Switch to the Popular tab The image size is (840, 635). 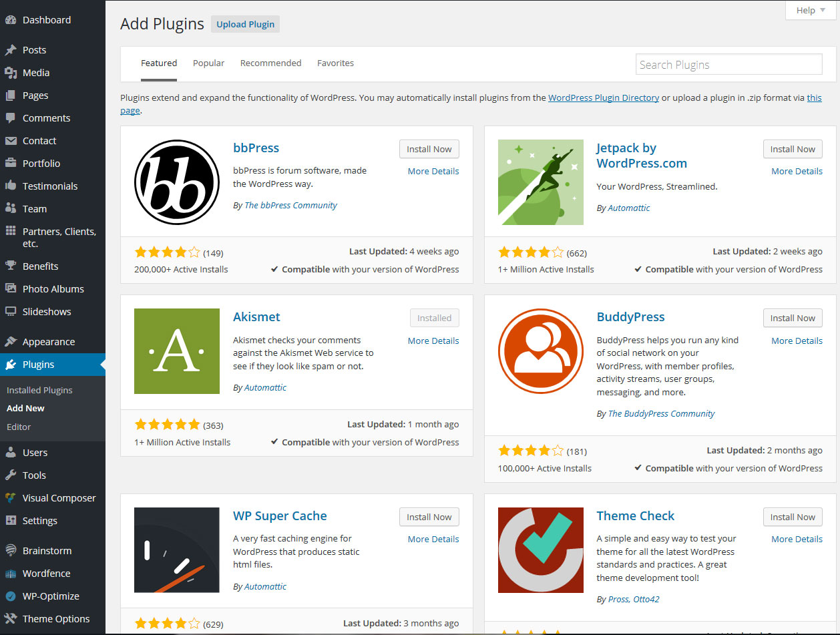tap(208, 63)
